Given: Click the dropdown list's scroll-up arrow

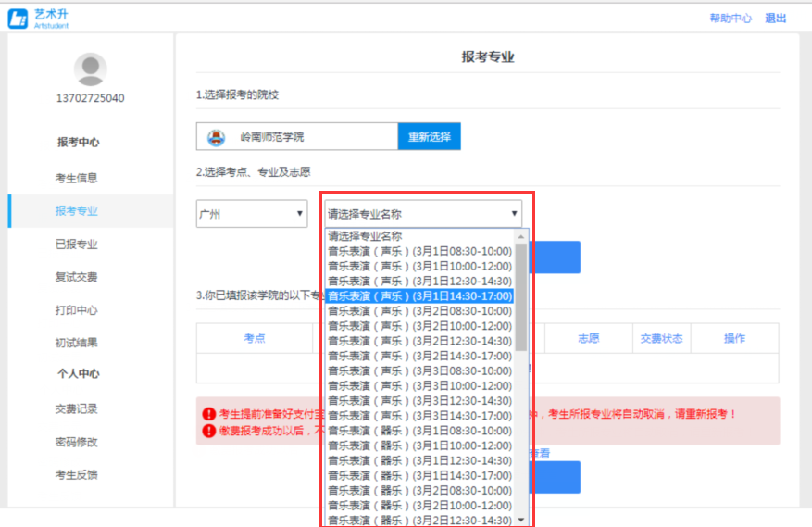Looking at the screenshot, I should pyautogui.click(x=521, y=236).
